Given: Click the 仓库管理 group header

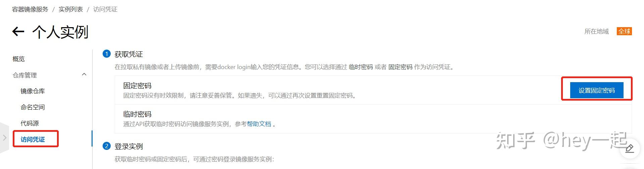Looking at the screenshot, I should click(x=25, y=75).
